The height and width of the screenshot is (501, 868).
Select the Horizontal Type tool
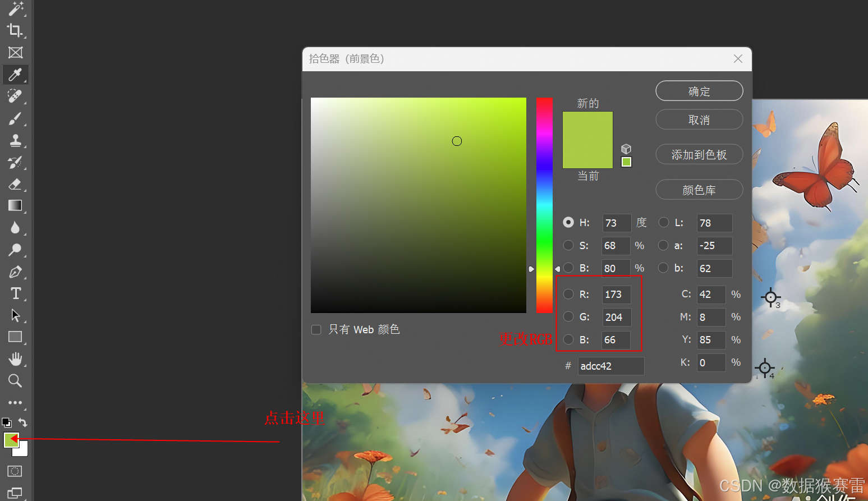pos(15,293)
